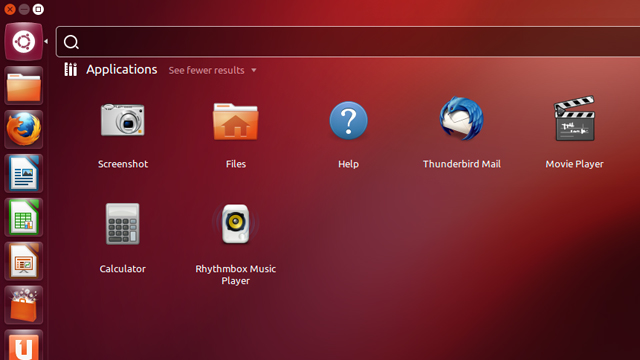
Task: Open LibreOffice Writer from the launcher
Action: tap(24, 173)
